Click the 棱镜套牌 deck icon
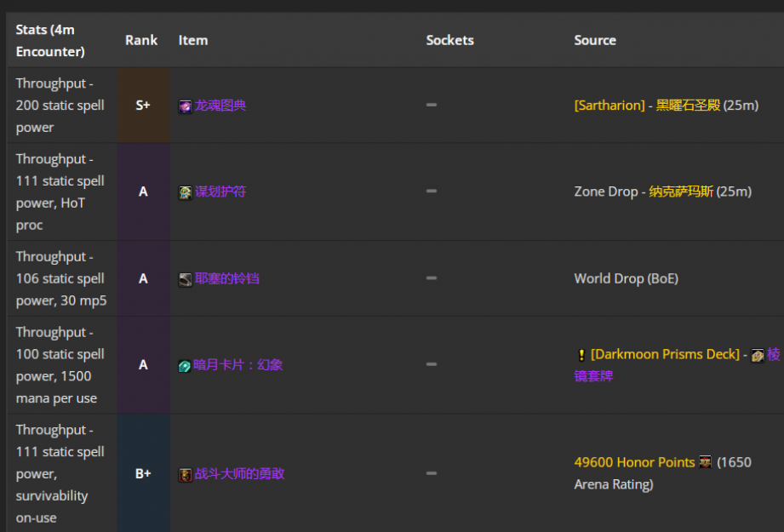784x532 pixels. pyautogui.click(x=757, y=356)
